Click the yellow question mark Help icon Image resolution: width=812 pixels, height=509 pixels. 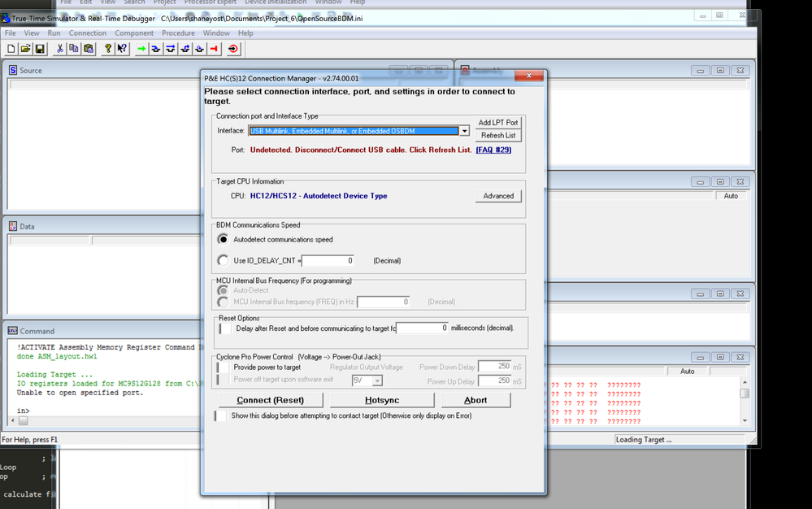108,49
